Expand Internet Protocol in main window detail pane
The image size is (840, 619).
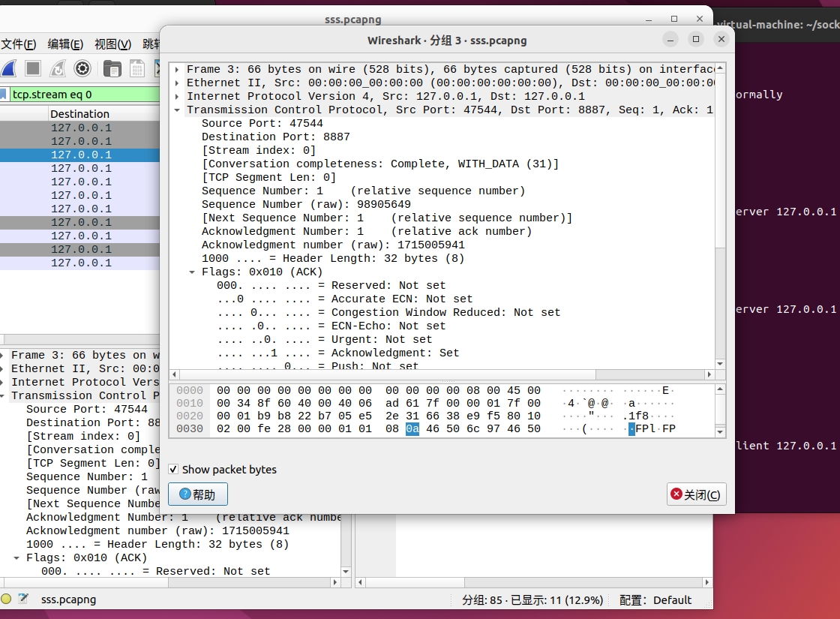pyautogui.click(x=2, y=382)
